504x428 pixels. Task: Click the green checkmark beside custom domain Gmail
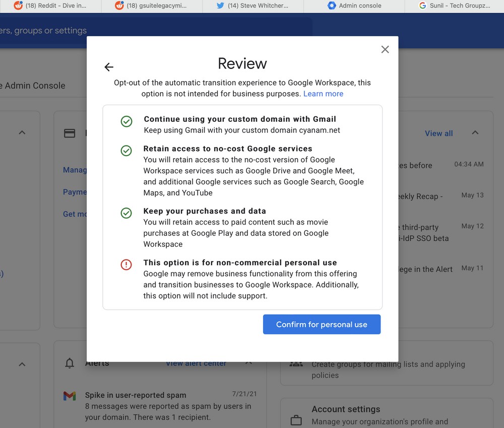click(127, 121)
